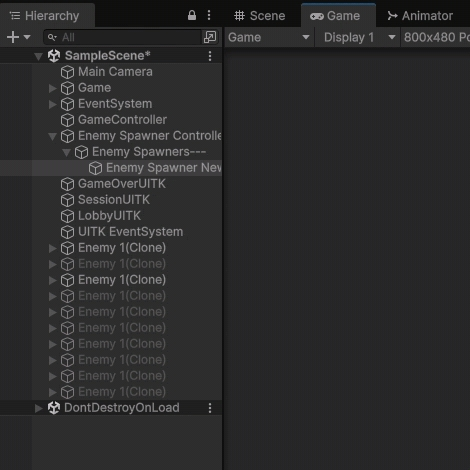
Task: Expand the Game object in the hierarchy
Action: (52, 88)
